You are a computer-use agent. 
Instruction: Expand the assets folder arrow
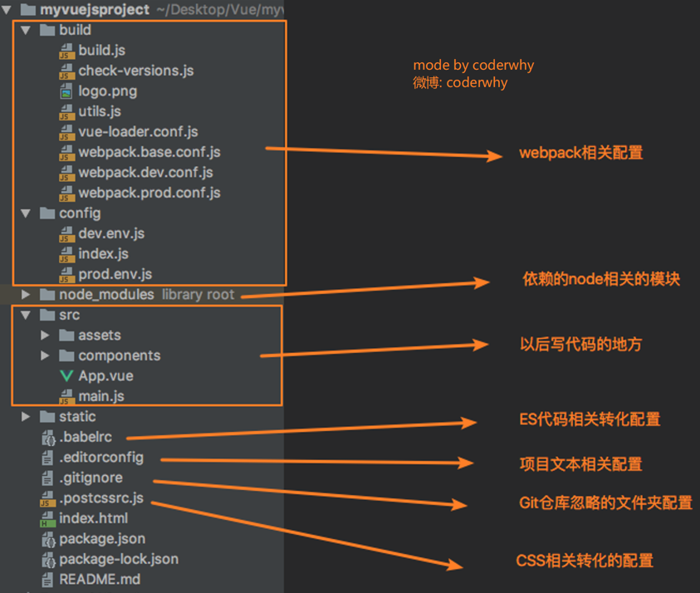point(45,336)
